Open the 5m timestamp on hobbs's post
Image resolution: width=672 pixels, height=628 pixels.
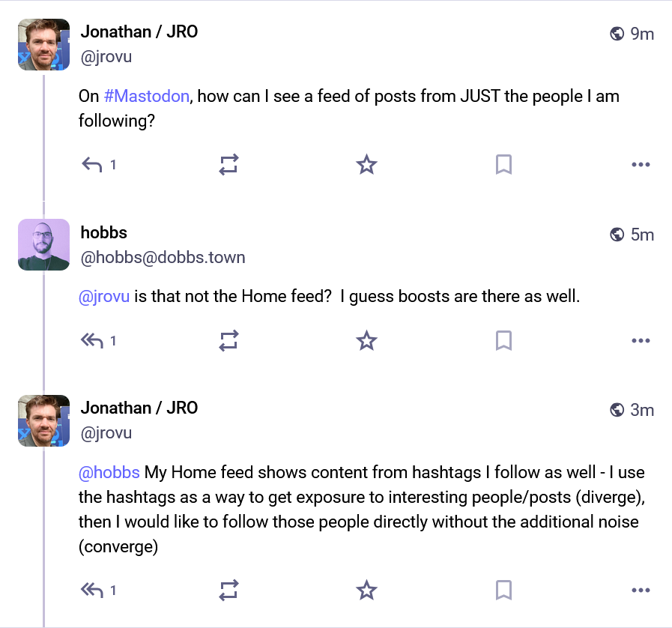pos(642,235)
